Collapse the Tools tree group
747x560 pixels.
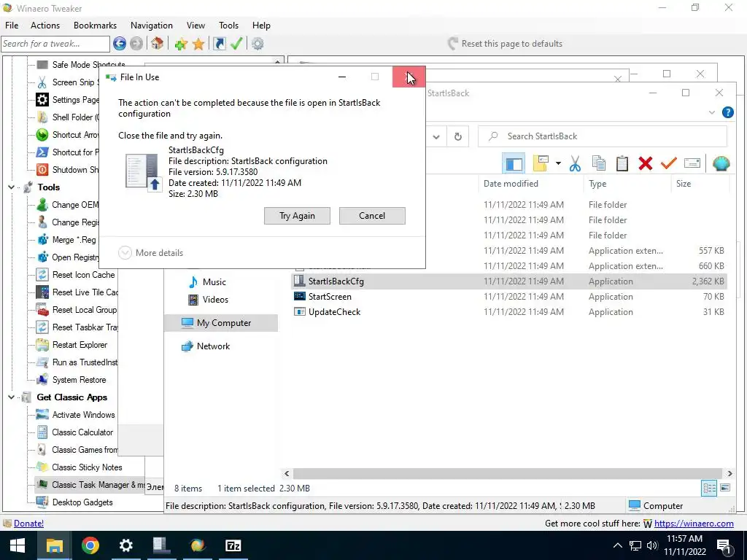pyautogui.click(x=12, y=187)
